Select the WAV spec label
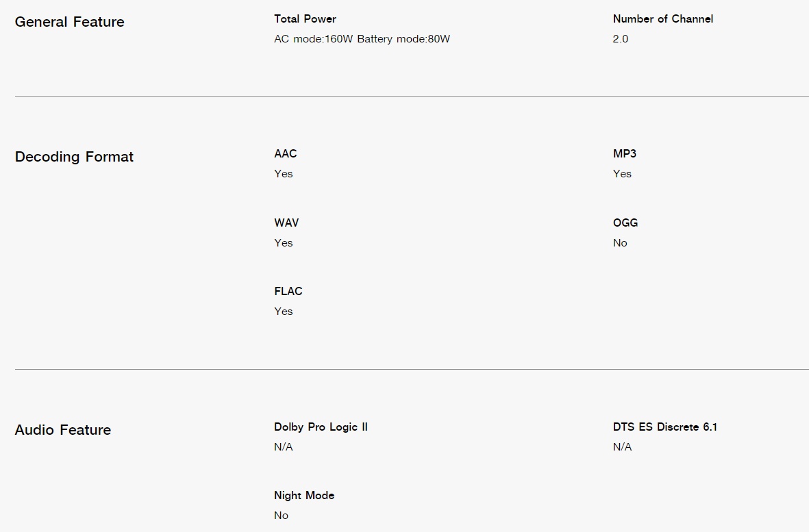Screen dimensions: 809x532 [286, 223]
